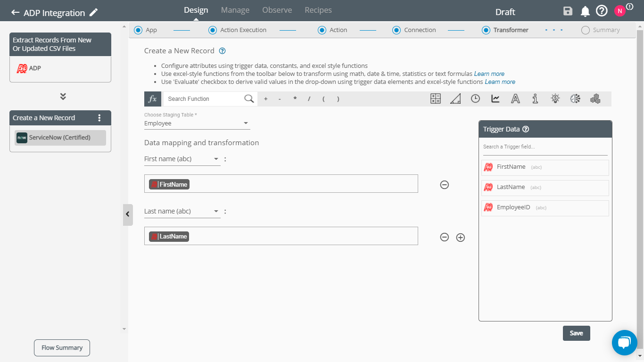Image resolution: width=644 pixels, height=362 pixels.
Task: Save the flow using the floppy disk icon
Action: pos(568,11)
